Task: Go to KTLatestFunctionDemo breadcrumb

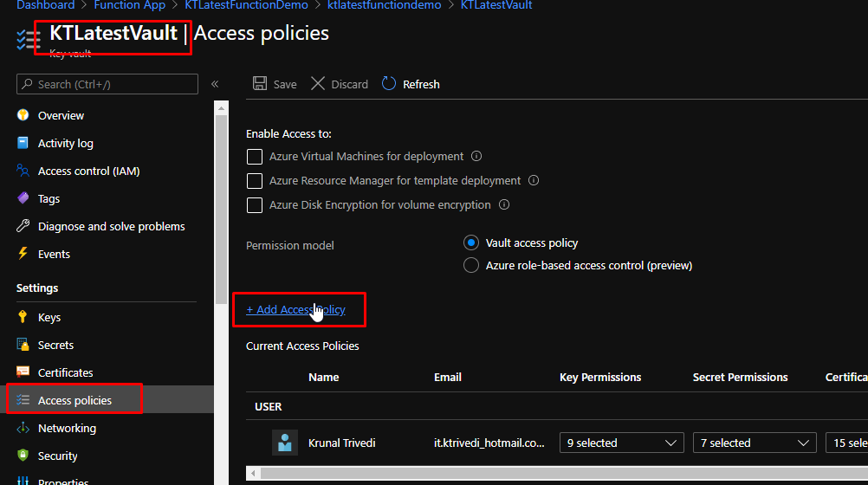Action: 246,5
